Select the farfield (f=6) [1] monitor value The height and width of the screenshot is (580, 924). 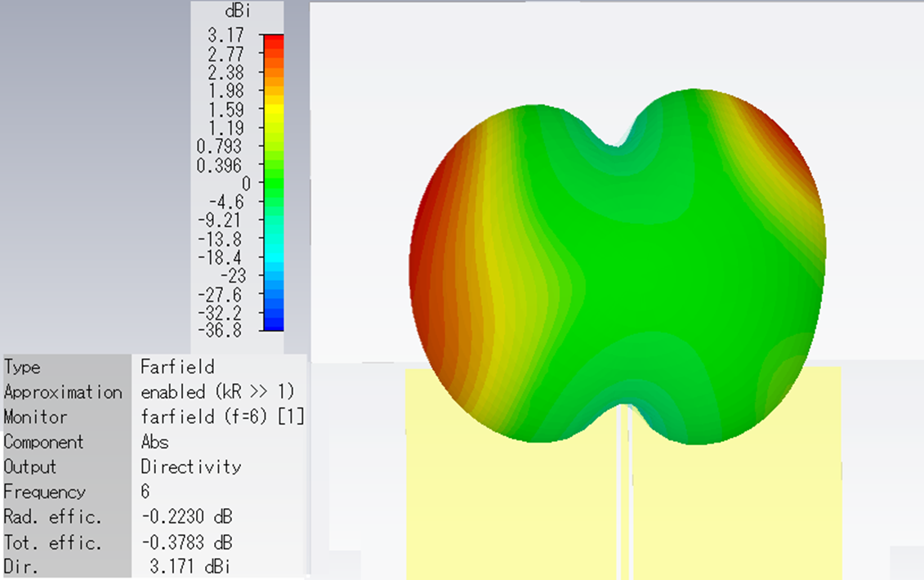pos(221,417)
